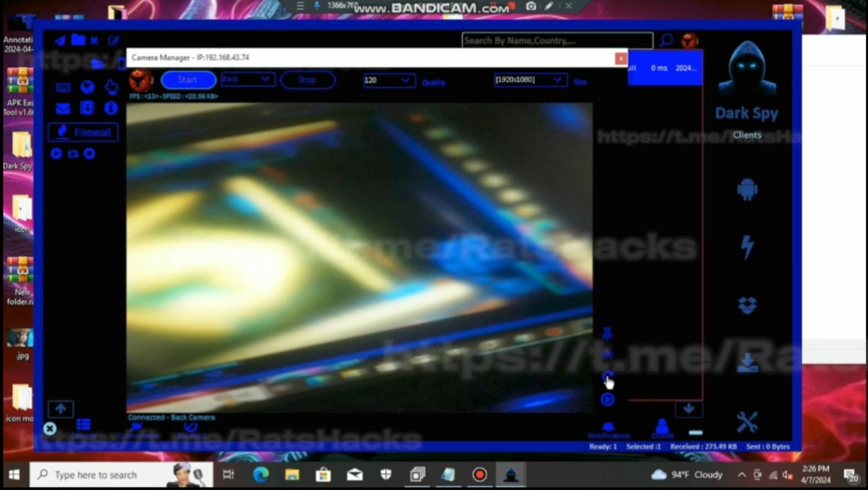868x490 pixels.
Task: Click the red logo in the Camera Manager toolbar
Action: click(x=141, y=81)
